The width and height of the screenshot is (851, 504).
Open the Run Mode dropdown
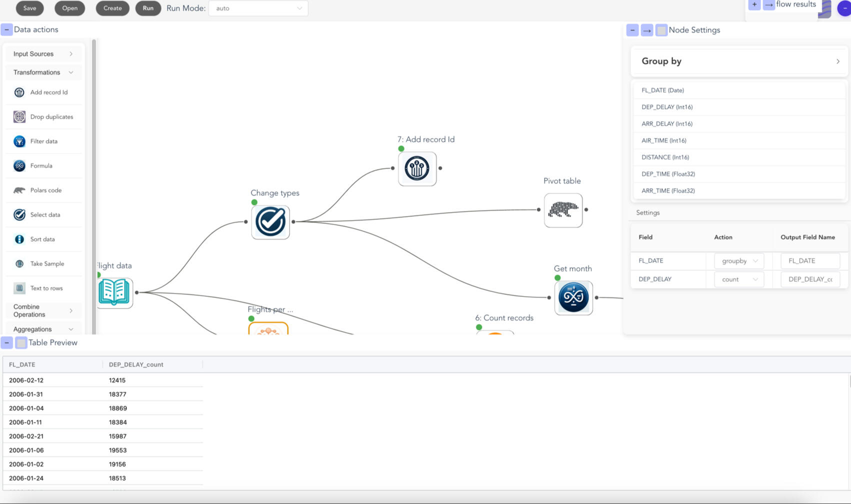tap(258, 8)
